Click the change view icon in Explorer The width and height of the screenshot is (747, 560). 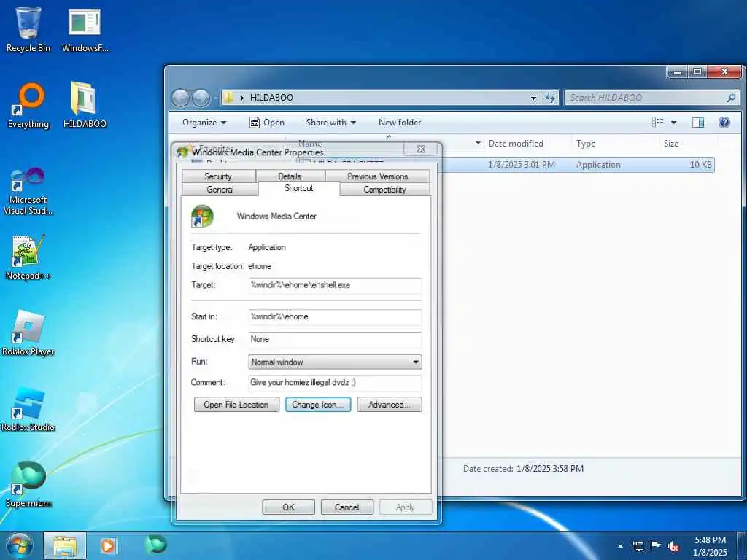[658, 122]
